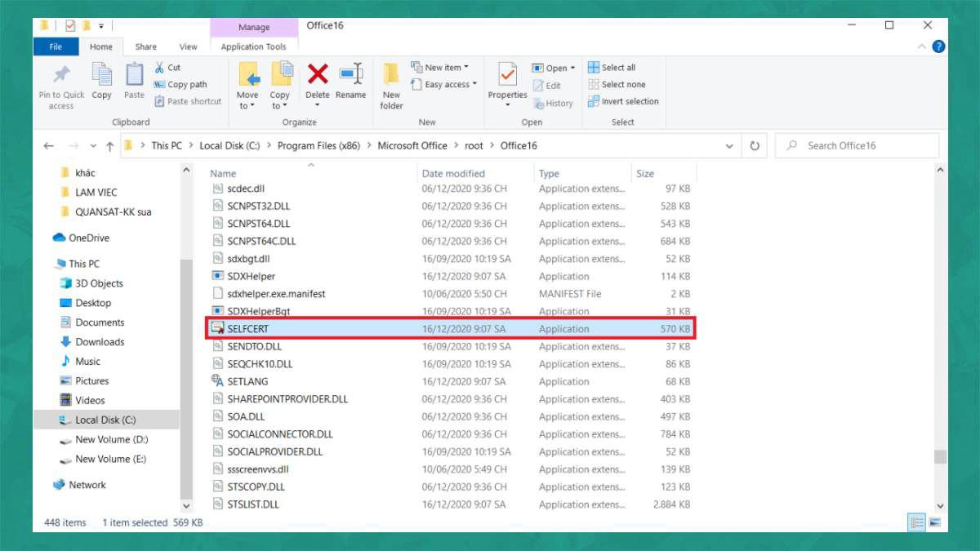Select STSLIST.DLL file
Viewport: 980px width, 551px height.
click(x=450, y=504)
